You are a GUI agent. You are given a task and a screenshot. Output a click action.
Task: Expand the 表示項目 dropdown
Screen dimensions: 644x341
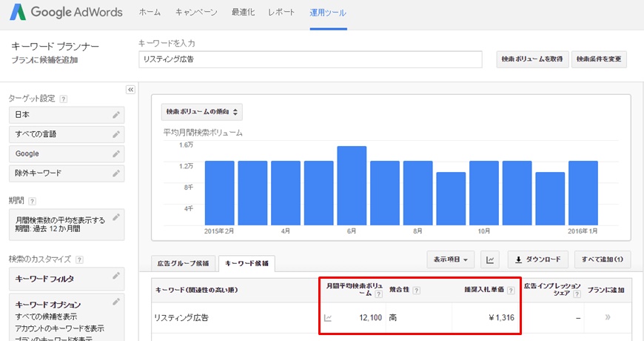click(451, 259)
